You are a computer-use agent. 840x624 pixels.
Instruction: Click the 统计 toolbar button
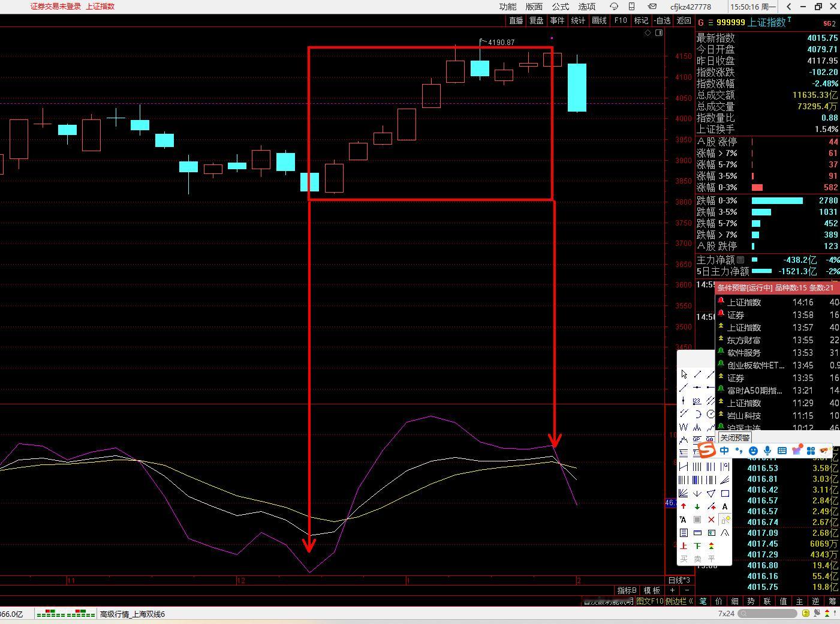[578, 20]
